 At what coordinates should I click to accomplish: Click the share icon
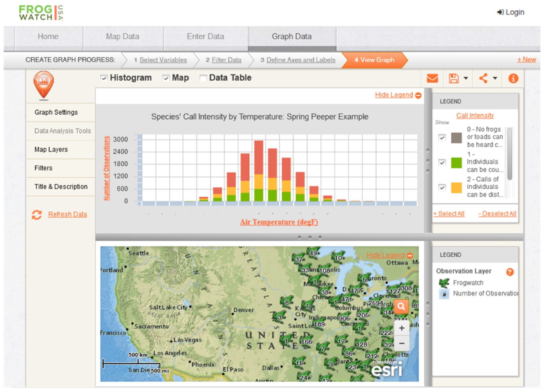click(483, 78)
